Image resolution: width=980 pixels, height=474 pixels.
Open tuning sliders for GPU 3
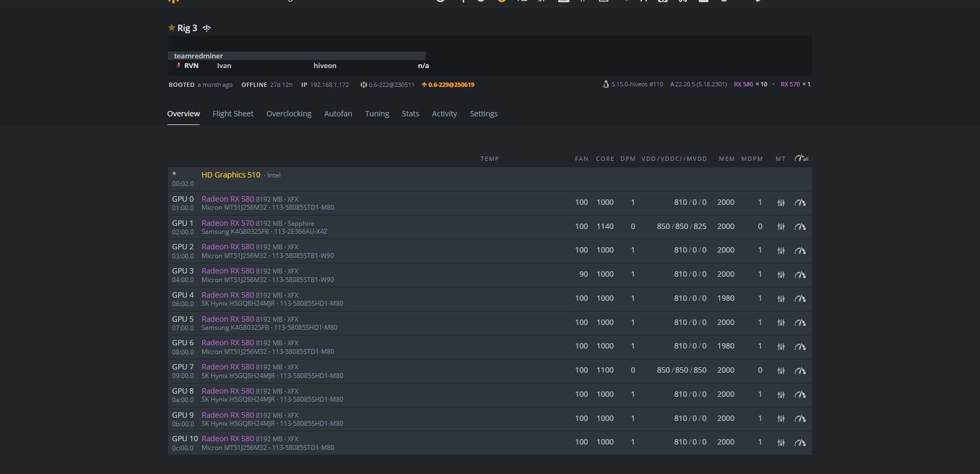pyautogui.click(x=781, y=275)
